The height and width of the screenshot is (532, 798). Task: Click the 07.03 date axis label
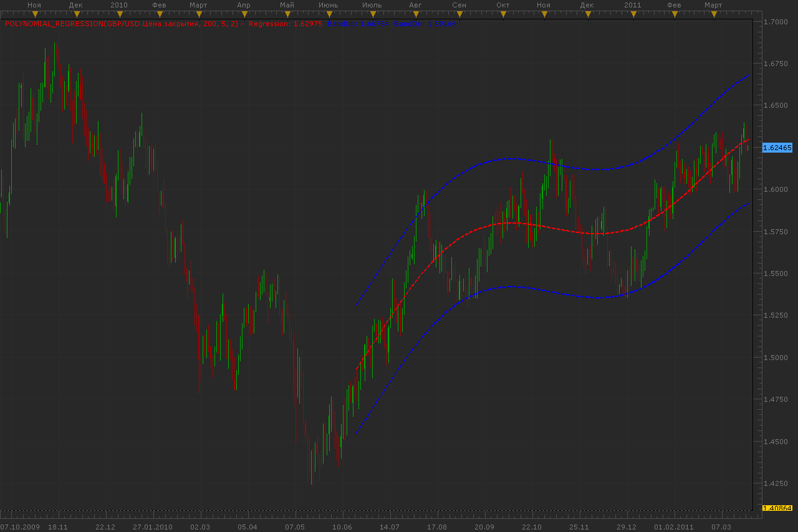coord(721,527)
